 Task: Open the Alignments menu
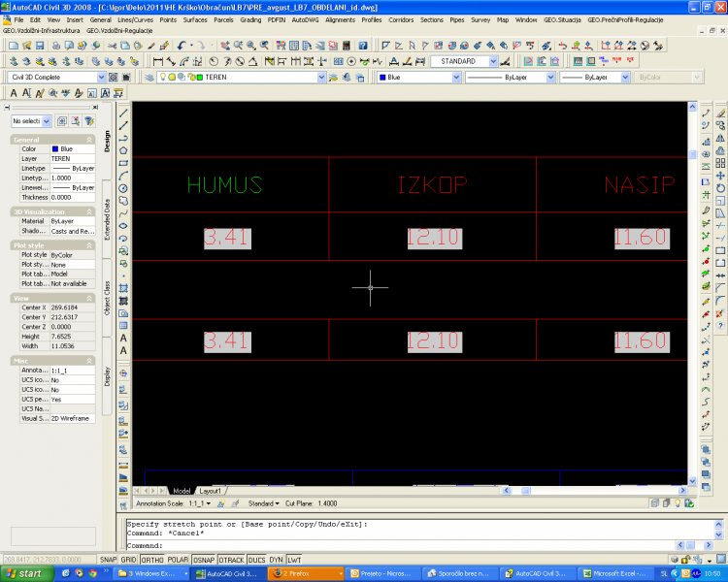tap(340, 20)
